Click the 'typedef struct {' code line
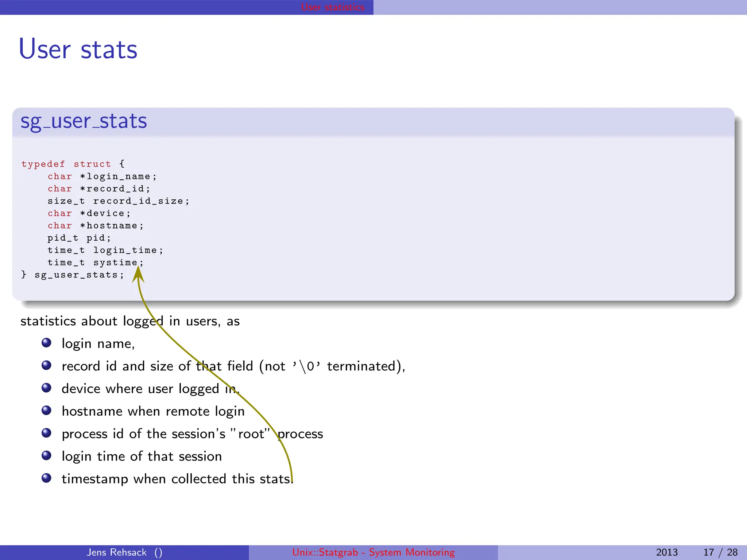 coord(73,164)
